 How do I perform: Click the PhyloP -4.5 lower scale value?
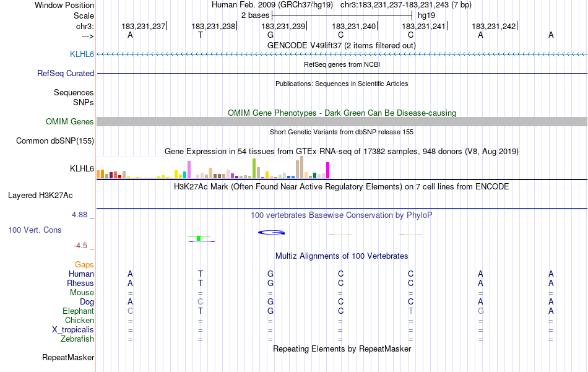coord(80,246)
